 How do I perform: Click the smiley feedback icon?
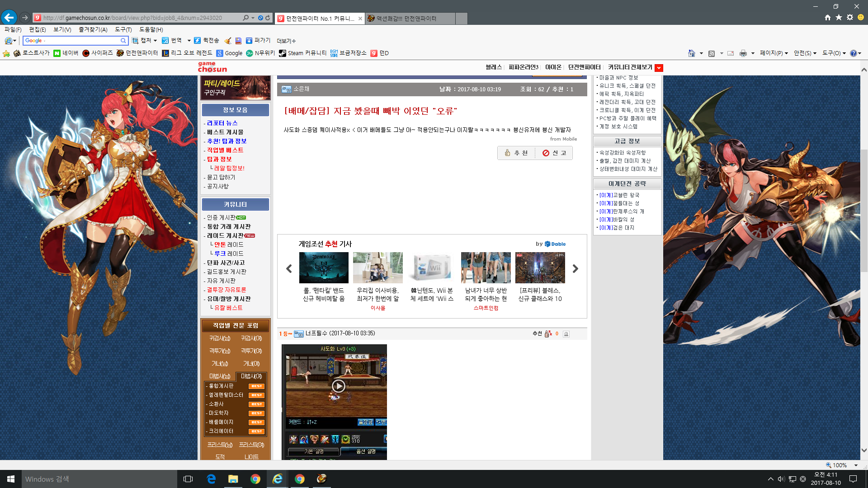(x=861, y=18)
